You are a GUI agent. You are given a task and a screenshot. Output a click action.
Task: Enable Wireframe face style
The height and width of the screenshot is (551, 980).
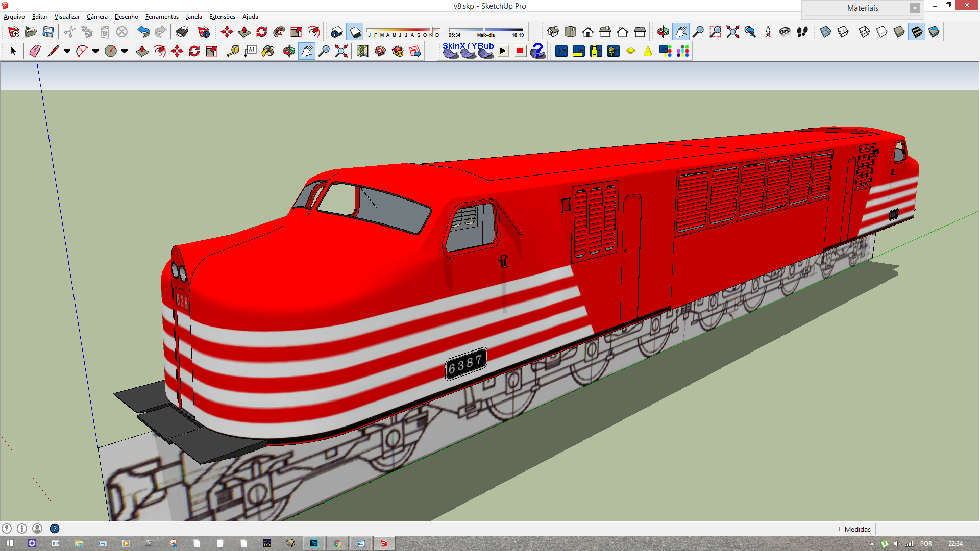pyautogui.click(x=865, y=32)
